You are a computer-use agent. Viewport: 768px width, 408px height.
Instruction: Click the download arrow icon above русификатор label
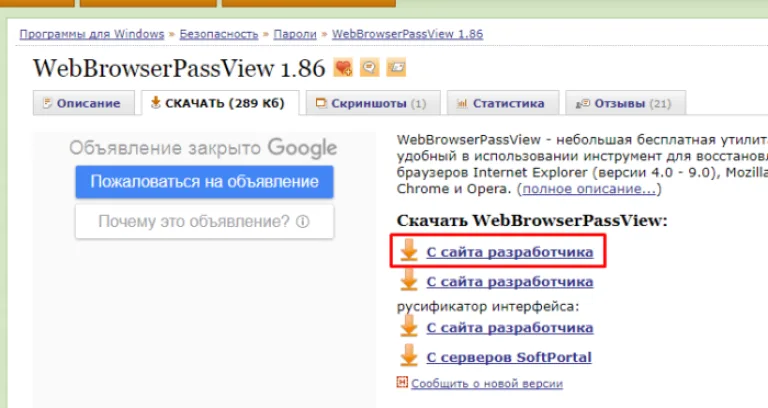click(x=408, y=281)
